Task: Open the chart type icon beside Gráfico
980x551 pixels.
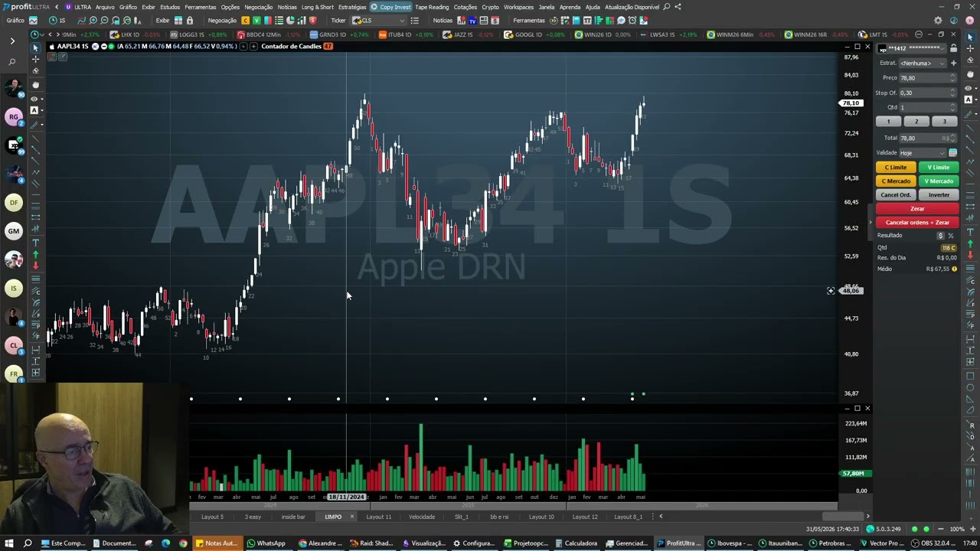Action: click(33, 21)
